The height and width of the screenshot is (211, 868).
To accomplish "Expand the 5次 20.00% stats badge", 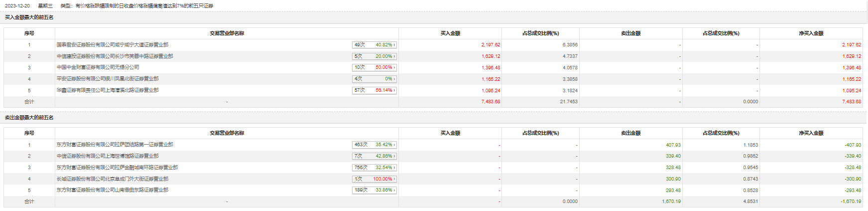I will tap(374, 56).
